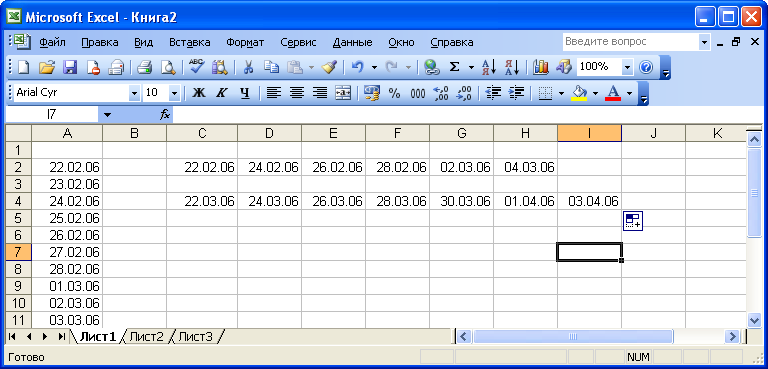Image resolution: width=768 pixels, height=369 pixels.
Task: Click the vertical scrollbar thumb
Action: [754, 193]
